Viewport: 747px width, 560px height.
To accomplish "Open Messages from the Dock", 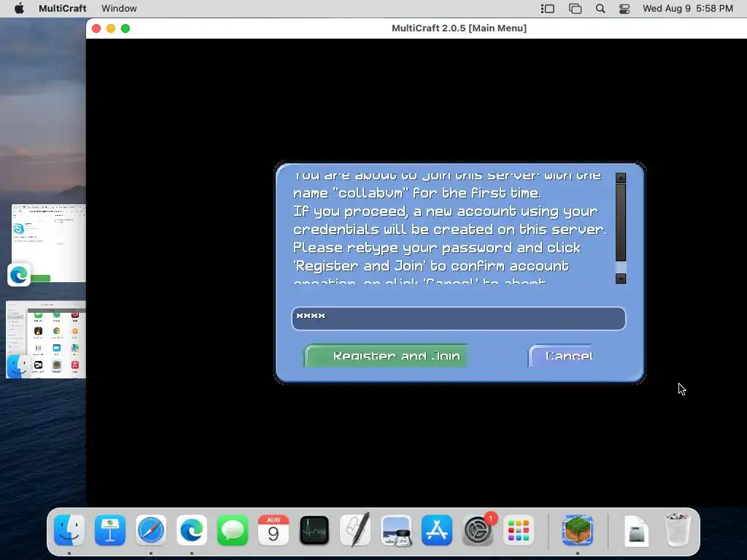I will 233,530.
